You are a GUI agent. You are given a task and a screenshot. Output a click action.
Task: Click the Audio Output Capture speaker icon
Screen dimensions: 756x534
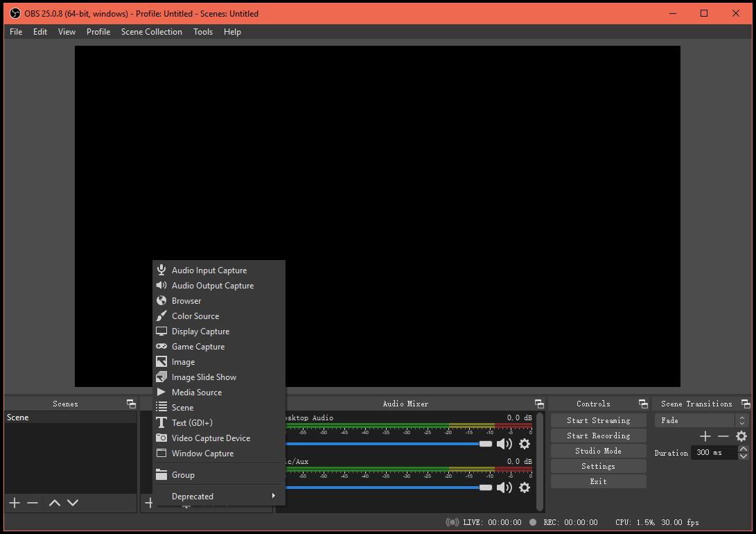[x=161, y=285]
